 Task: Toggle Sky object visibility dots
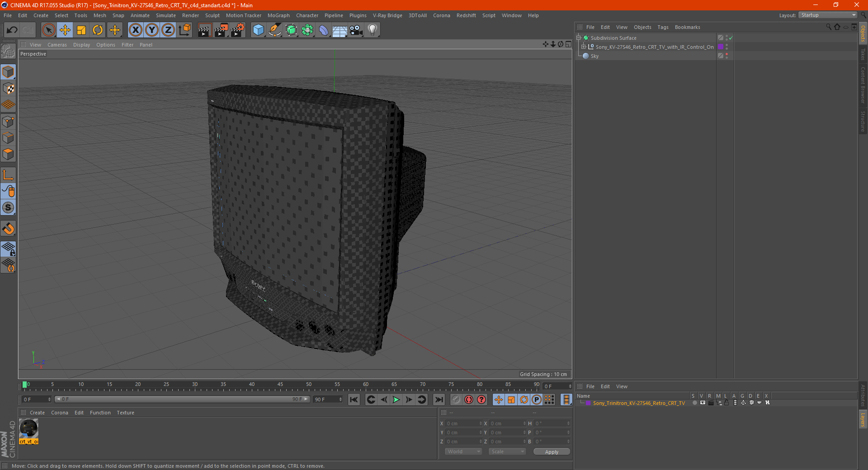726,56
